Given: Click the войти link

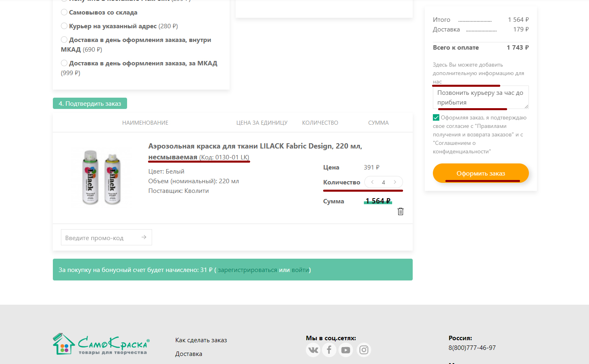Looking at the screenshot, I should [300, 270].
